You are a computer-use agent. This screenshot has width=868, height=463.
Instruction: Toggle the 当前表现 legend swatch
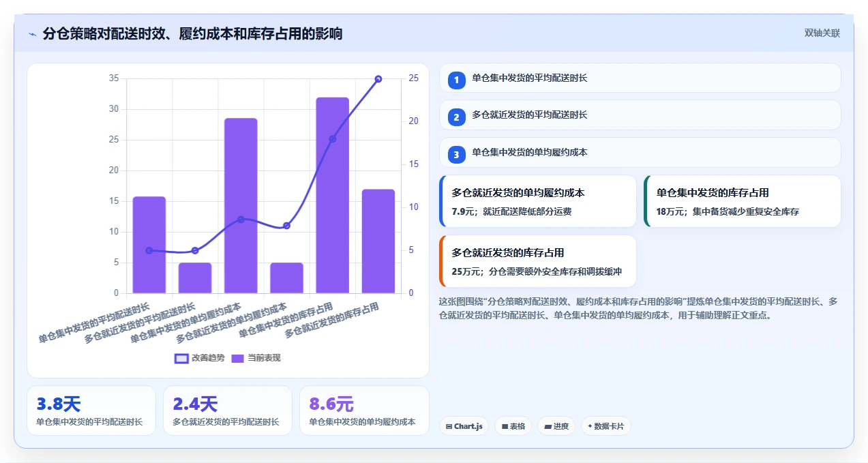pos(237,358)
